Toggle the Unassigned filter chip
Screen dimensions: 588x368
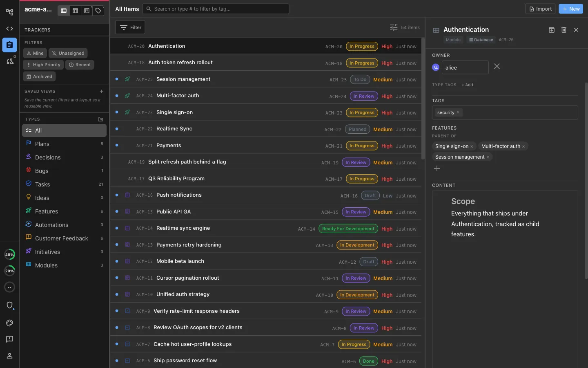[x=68, y=53]
